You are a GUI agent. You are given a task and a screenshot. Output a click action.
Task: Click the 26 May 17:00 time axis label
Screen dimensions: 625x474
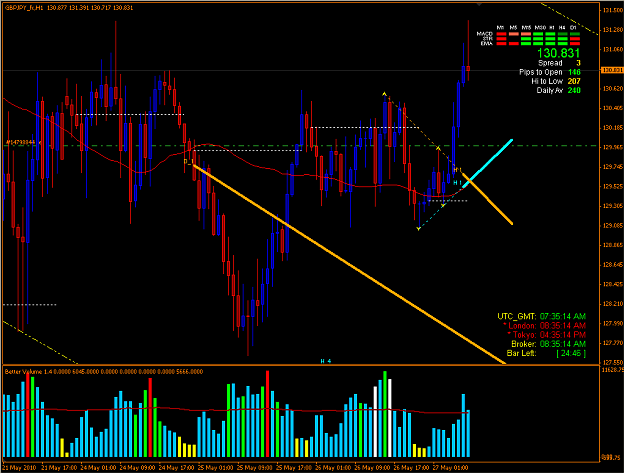click(411, 467)
